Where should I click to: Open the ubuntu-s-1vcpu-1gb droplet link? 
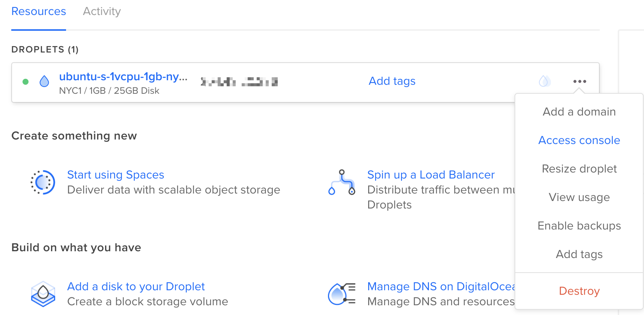pos(123,76)
